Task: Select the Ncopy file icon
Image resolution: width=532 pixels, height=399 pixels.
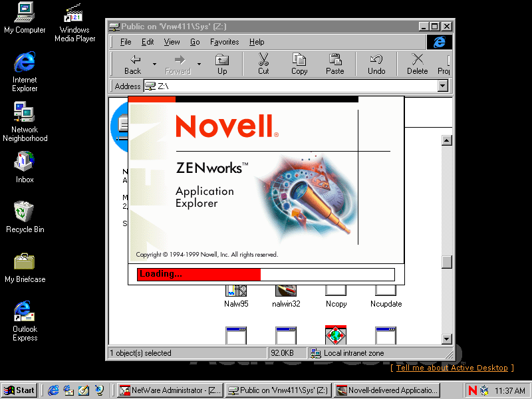Action: (336, 297)
